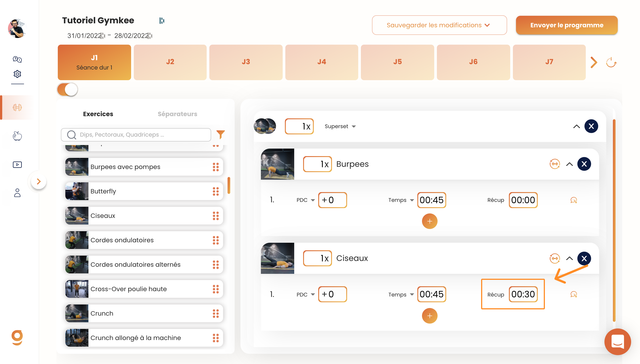
Task: Grab drag handle for Cordes ondulatoires alternés
Action: [216, 265]
